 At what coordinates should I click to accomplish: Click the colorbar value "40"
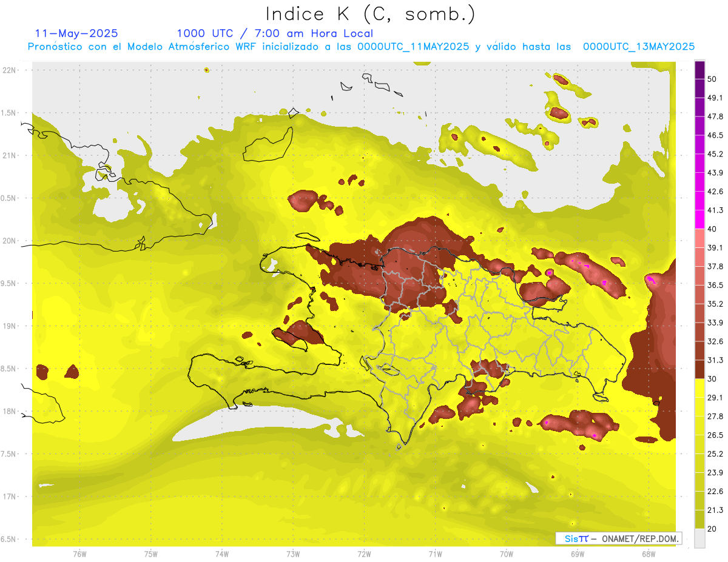pyautogui.click(x=712, y=229)
